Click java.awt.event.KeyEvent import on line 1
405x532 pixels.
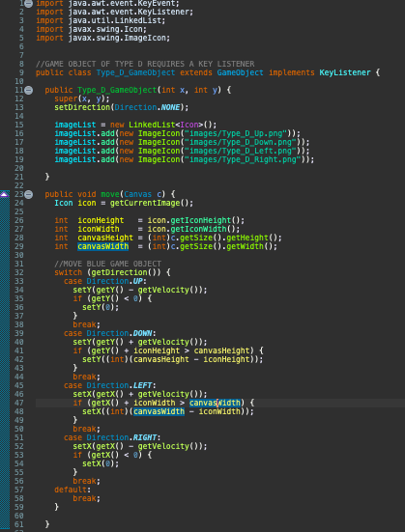[124, 4]
